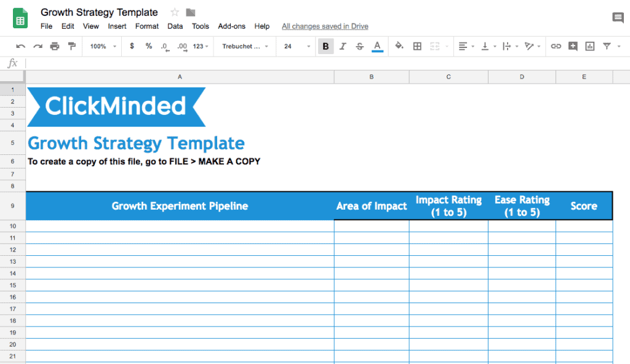Toggle italic formatting
630x364 pixels.
(x=343, y=46)
